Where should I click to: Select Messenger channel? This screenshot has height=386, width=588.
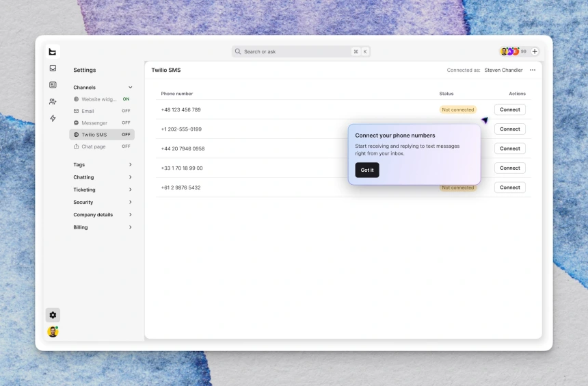click(102, 123)
